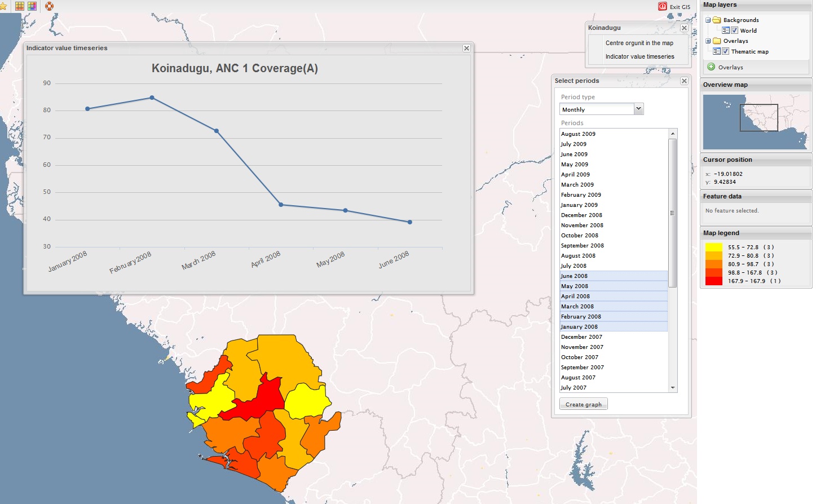Close the Select periods panel

tap(684, 81)
